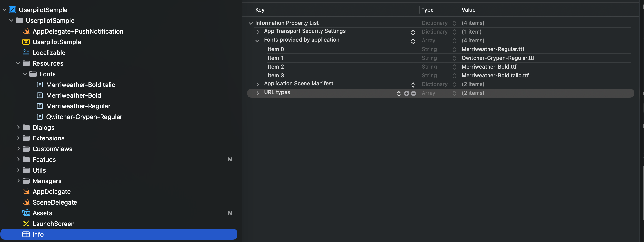This screenshot has width=644, height=242.
Task: Add a row with URL types plus button
Action: 406,93
